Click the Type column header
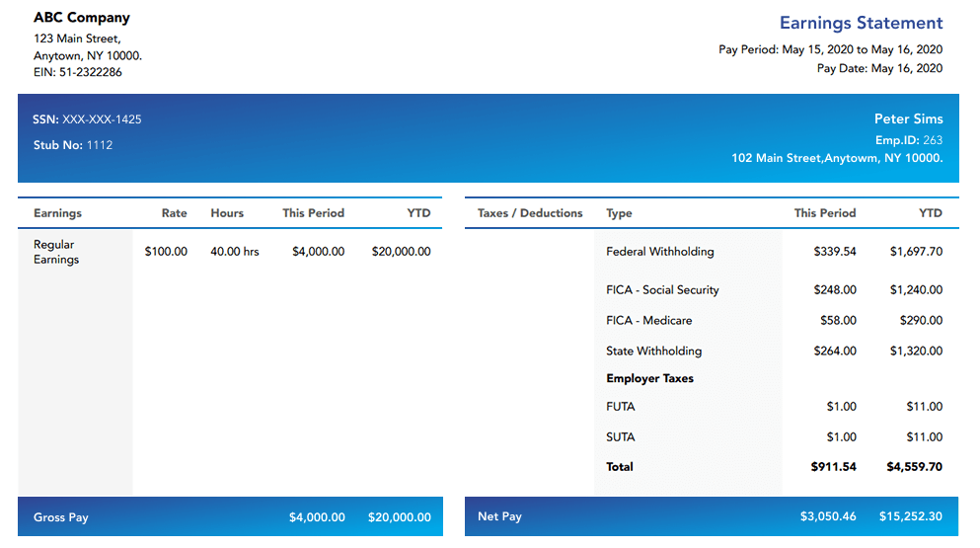Screen dimensions: 980x548 (x=619, y=213)
